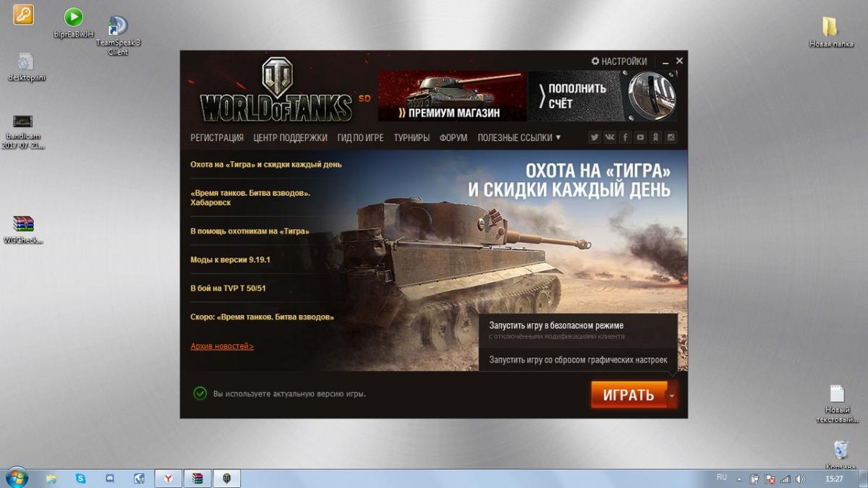The height and width of the screenshot is (488, 868).
Task: Open the TeamSpeak 3 Client desktop shortcut
Action: click(x=118, y=36)
